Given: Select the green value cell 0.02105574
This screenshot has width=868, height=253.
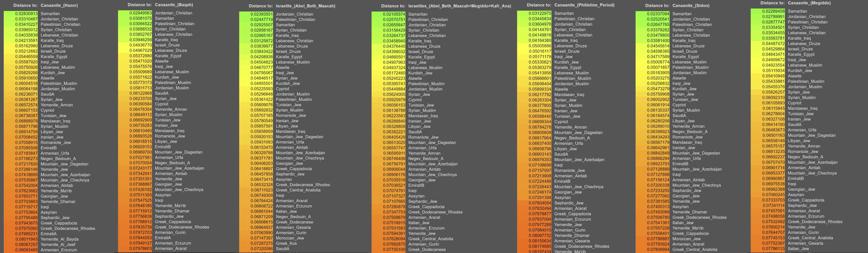Looking at the screenshot, I should tap(394, 14).
